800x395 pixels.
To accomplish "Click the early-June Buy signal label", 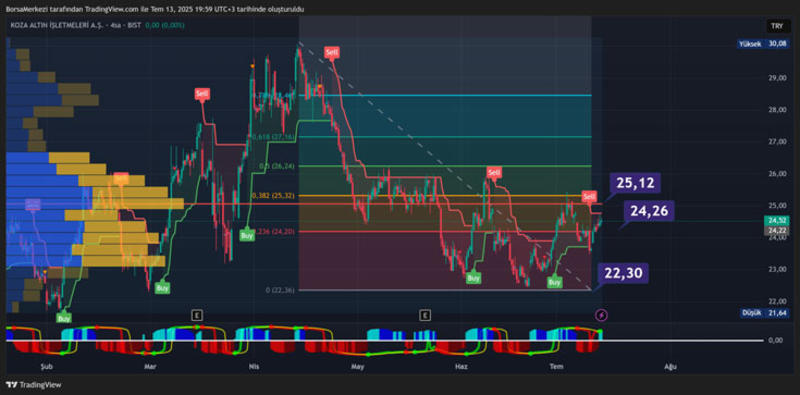I will pos(473,278).
